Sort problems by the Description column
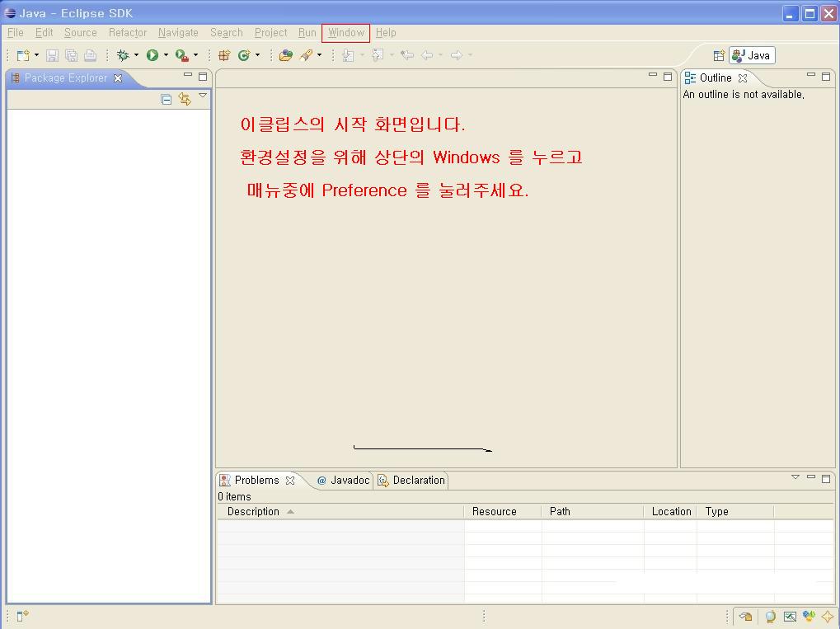This screenshot has width=840, height=629. click(x=340, y=512)
